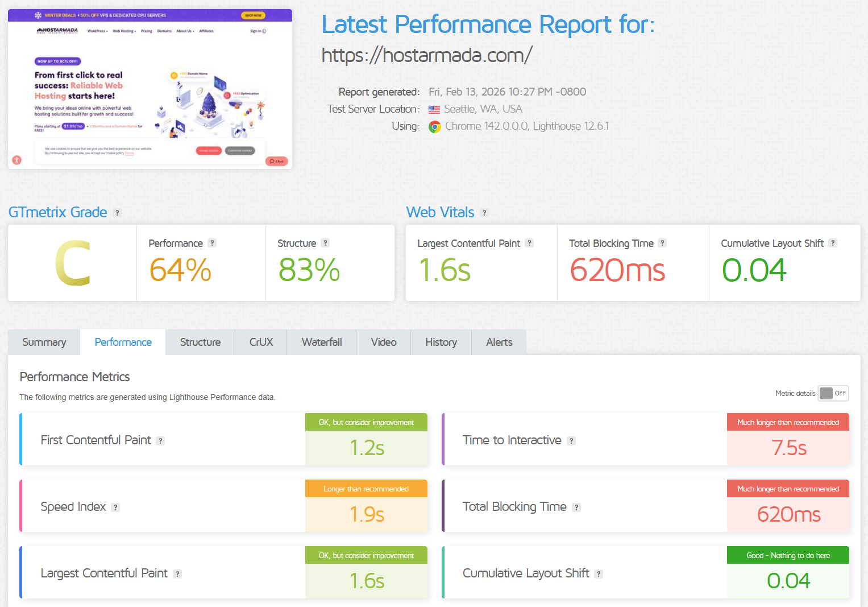
Task: Click the Speed Index help icon
Action: click(x=116, y=507)
